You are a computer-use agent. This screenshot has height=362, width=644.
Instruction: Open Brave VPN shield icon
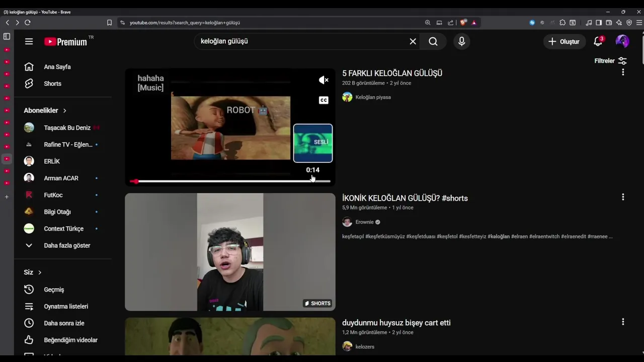(629, 23)
